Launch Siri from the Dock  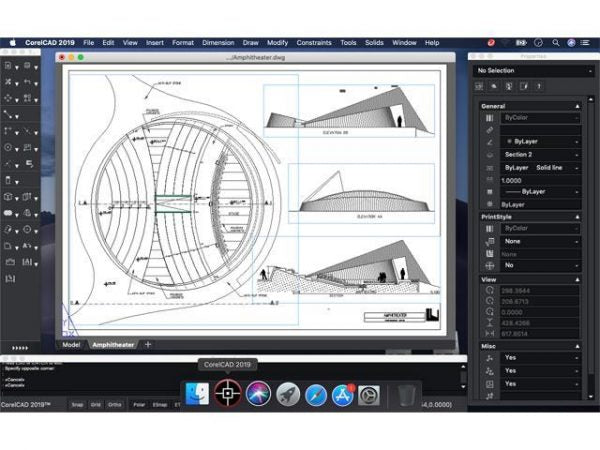[258, 394]
